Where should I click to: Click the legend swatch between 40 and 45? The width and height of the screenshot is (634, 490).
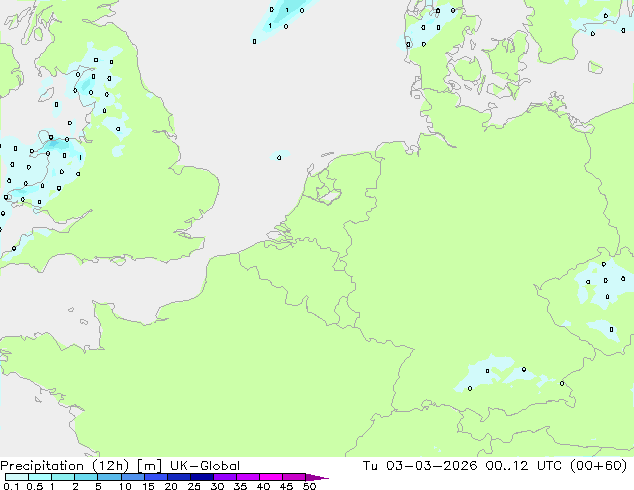pos(271,477)
